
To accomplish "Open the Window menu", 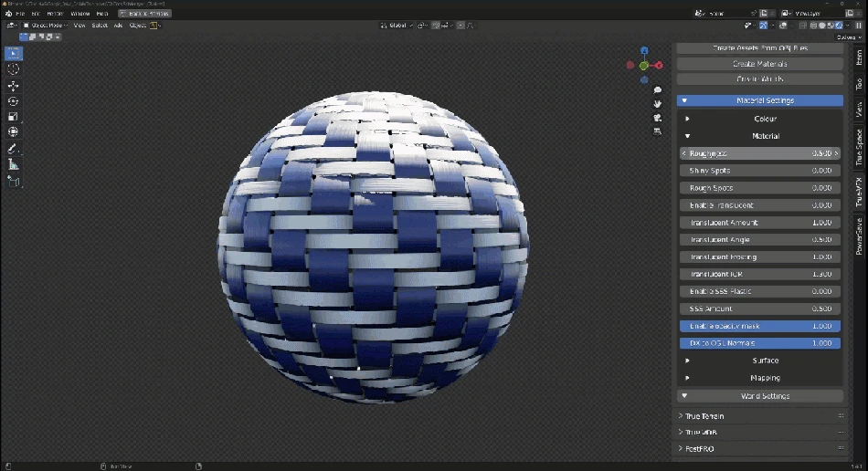I will [80, 14].
